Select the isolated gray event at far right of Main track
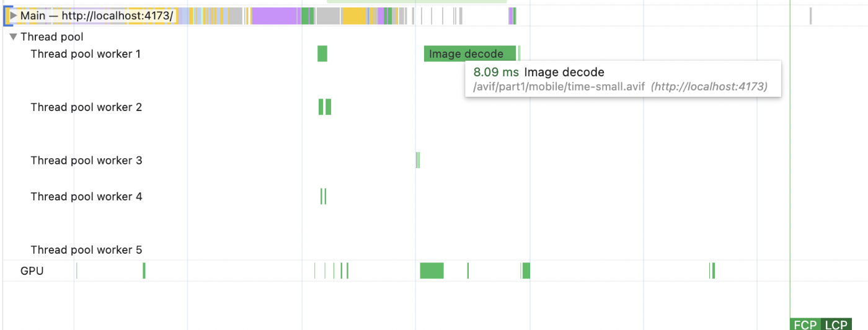868x330 pixels. [810, 16]
